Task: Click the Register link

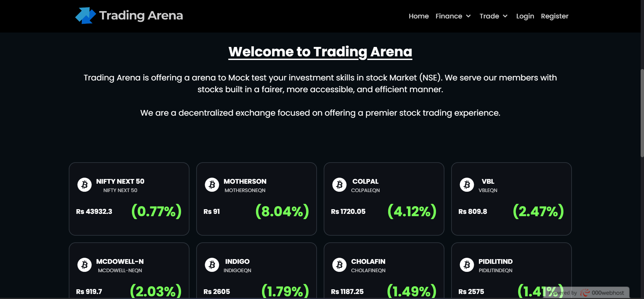Action: [554, 16]
